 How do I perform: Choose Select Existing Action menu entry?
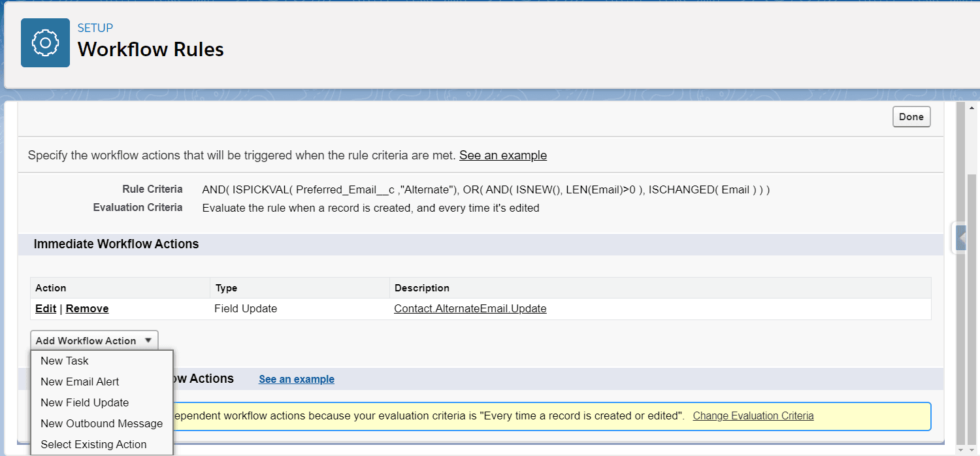(93, 444)
